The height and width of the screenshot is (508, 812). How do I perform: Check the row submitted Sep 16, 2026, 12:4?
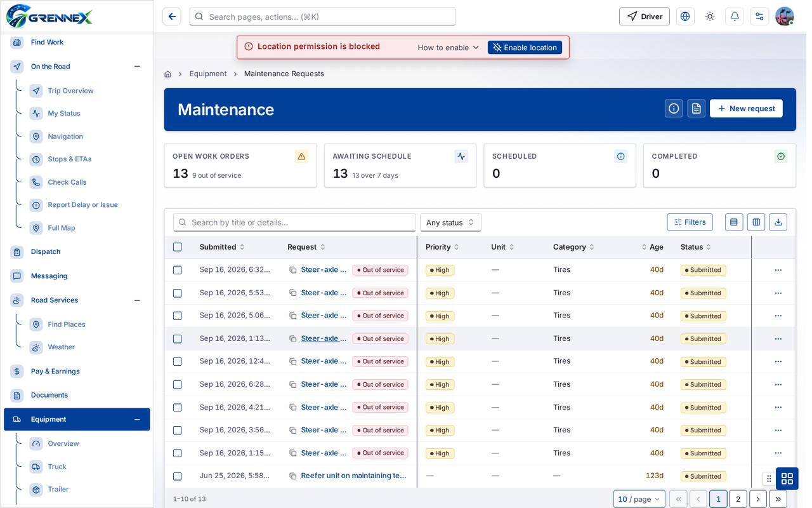pyautogui.click(x=178, y=361)
